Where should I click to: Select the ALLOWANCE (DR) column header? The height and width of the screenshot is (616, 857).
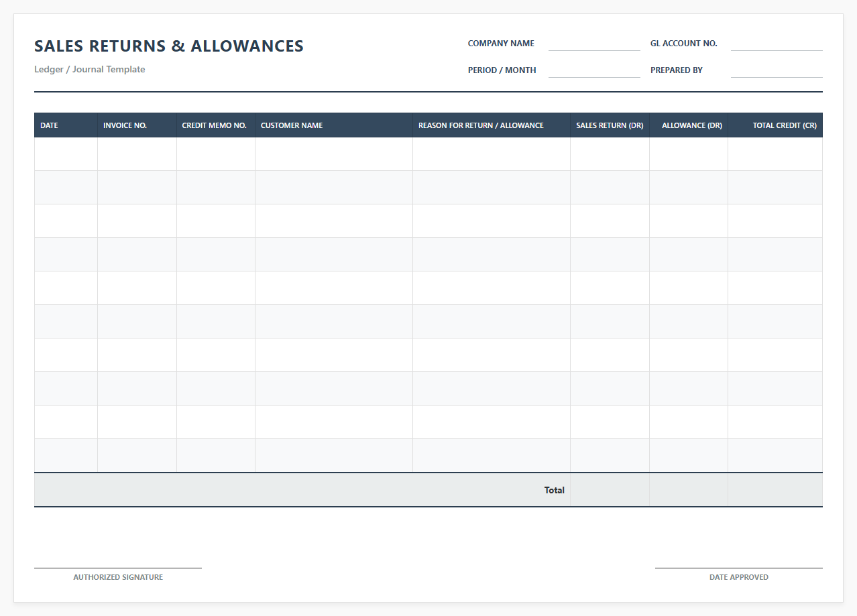click(x=689, y=125)
